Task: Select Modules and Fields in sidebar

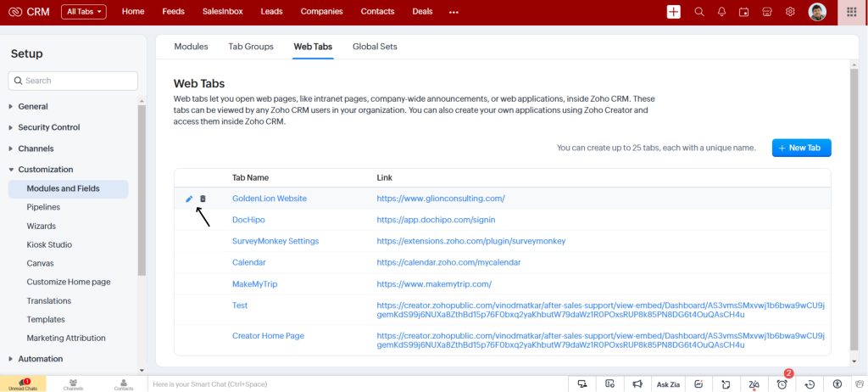Action: [68, 188]
